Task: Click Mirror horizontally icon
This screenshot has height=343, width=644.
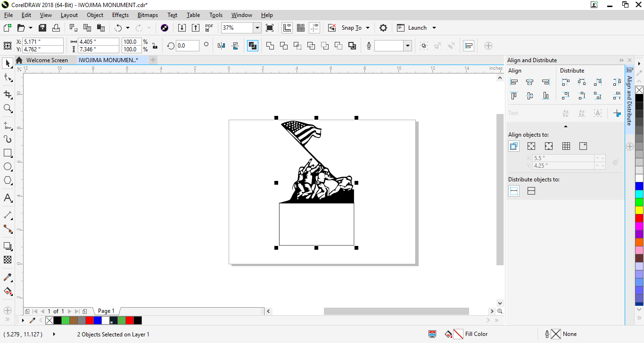Action: click(x=222, y=46)
